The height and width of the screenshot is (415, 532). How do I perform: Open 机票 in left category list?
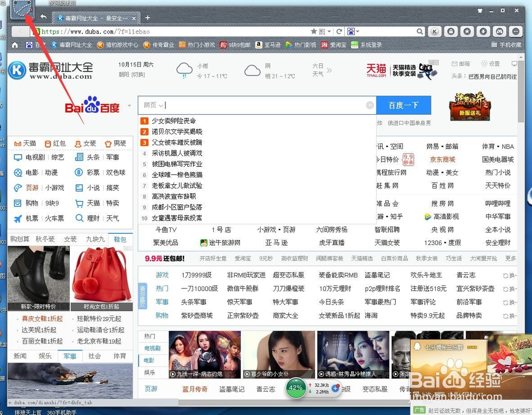[x=32, y=218]
